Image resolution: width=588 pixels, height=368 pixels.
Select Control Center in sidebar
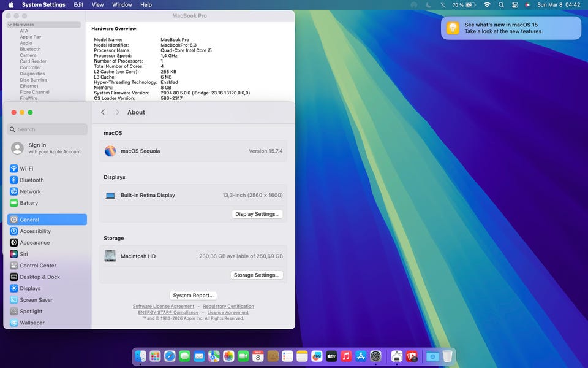tap(37, 266)
